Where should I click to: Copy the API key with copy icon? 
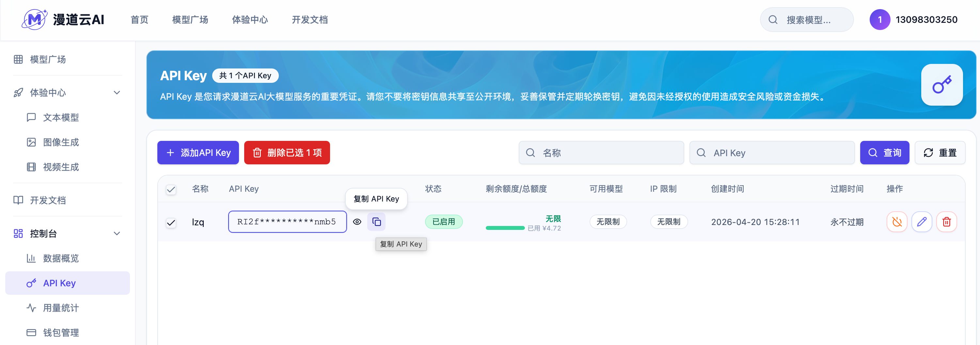(376, 222)
